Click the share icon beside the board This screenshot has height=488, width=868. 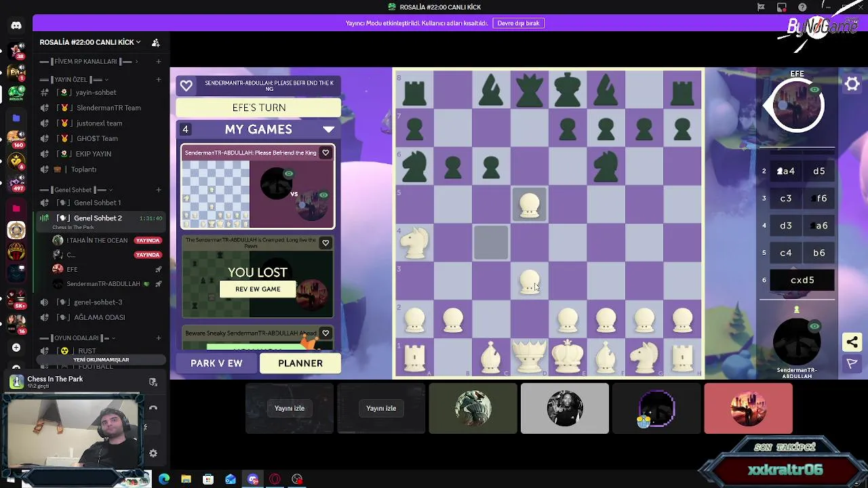tap(852, 342)
